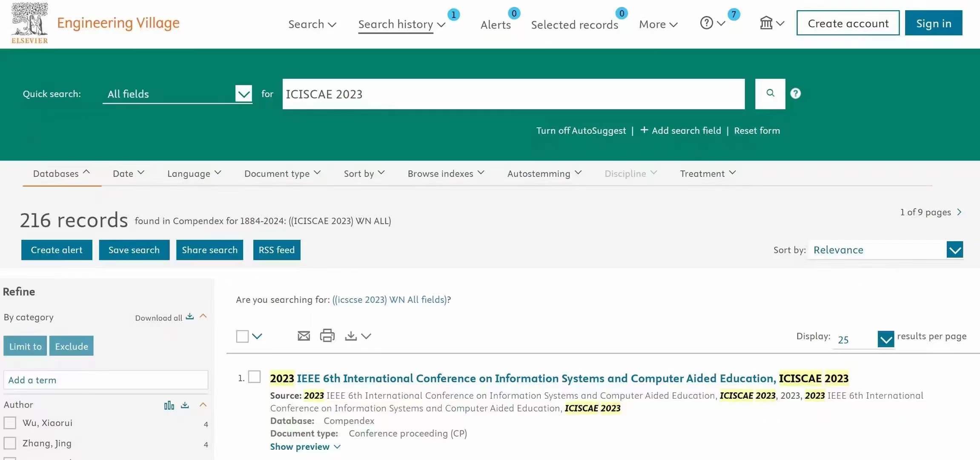Open the More menu

click(x=658, y=24)
